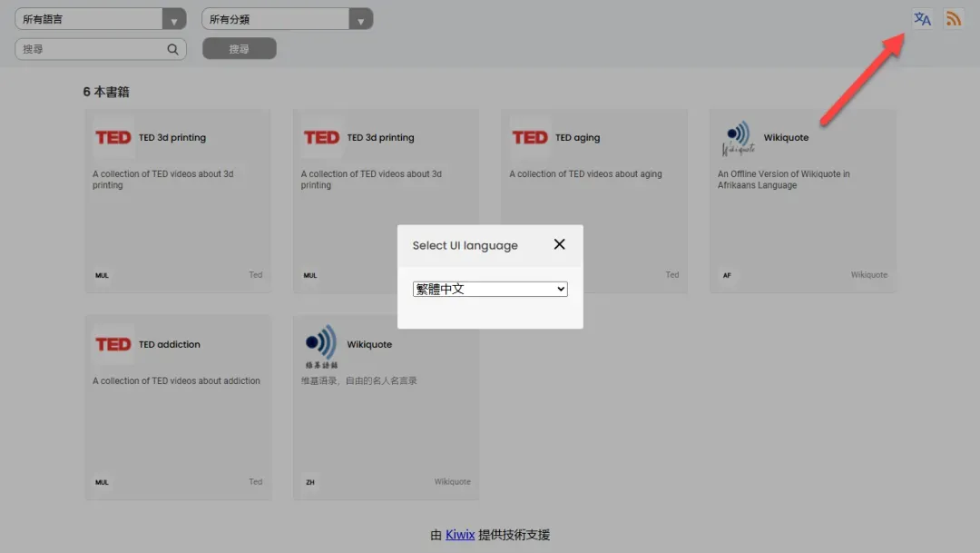Image resolution: width=980 pixels, height=553 pixels.
Task: Follow the Kiwix link in footer
Action: (x=460, y=535)
